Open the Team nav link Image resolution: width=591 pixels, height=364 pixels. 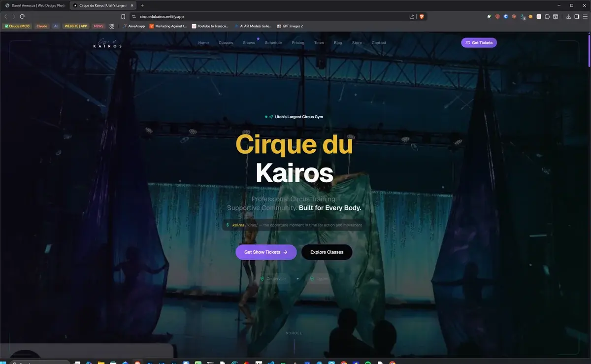319,43
